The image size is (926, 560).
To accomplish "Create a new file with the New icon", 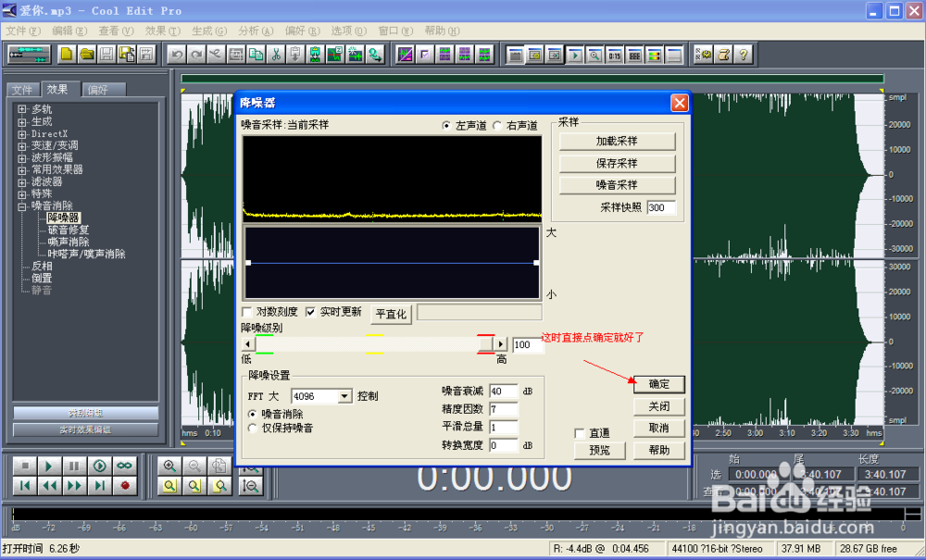I will pos(66,55).
